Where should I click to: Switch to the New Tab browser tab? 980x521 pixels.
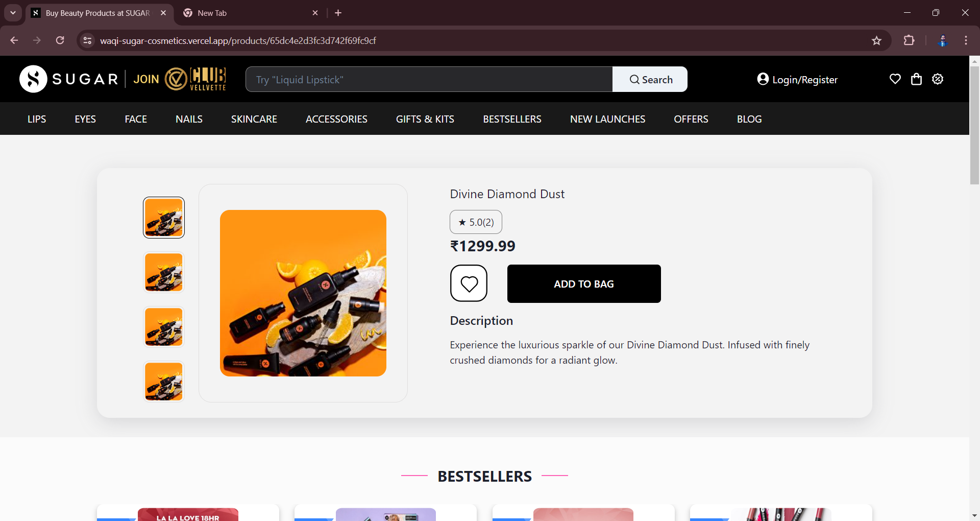coord(251,13)
